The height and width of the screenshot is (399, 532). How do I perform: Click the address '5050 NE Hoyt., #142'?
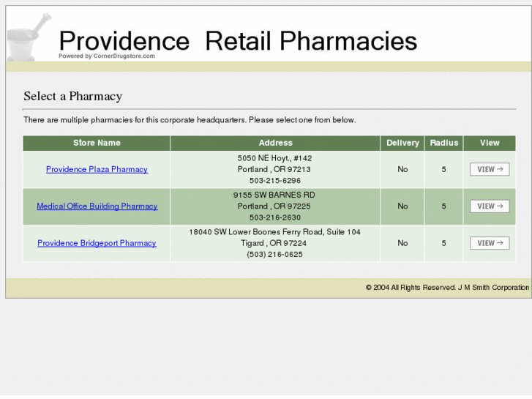[275, 158]
